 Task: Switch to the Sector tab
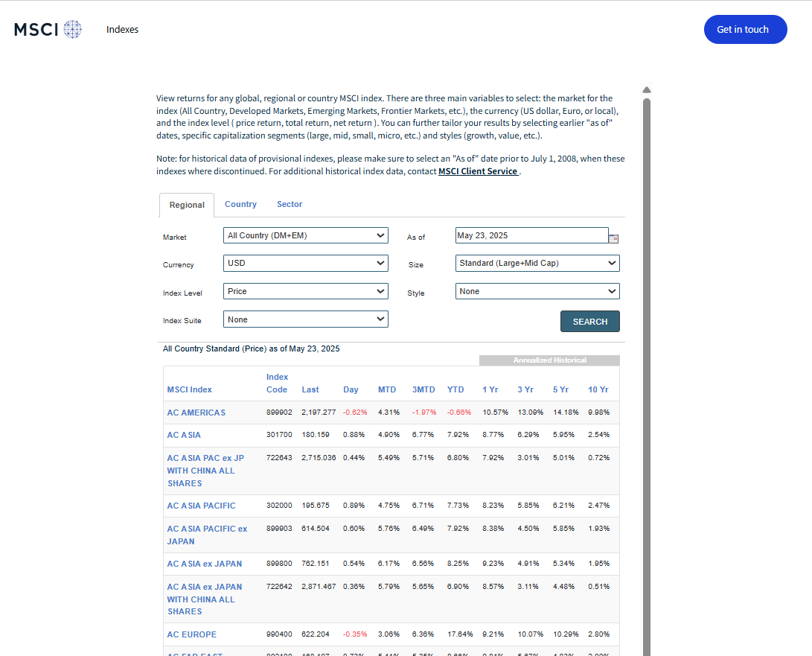tap(290, 204)
